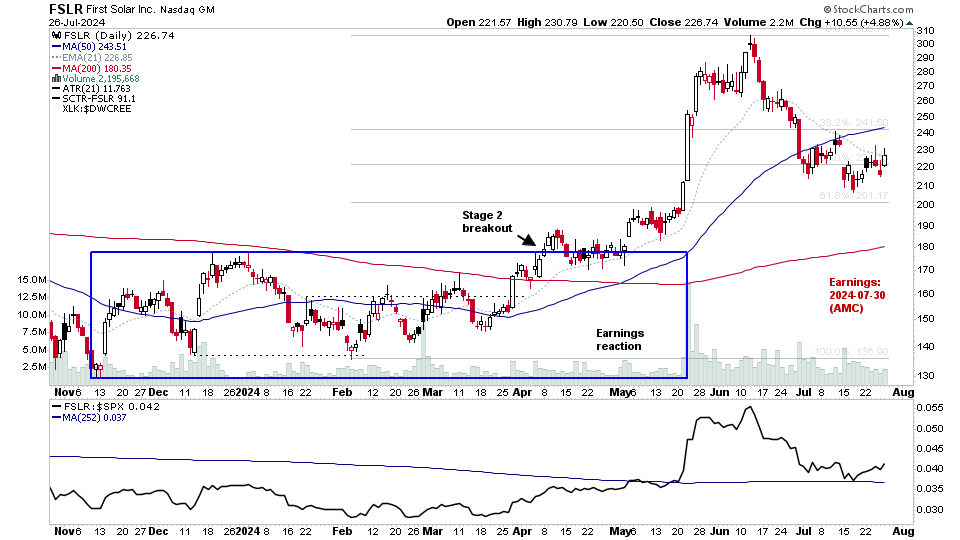
Task: Click the 'High 230.79' value
Action: pos(547,22)
